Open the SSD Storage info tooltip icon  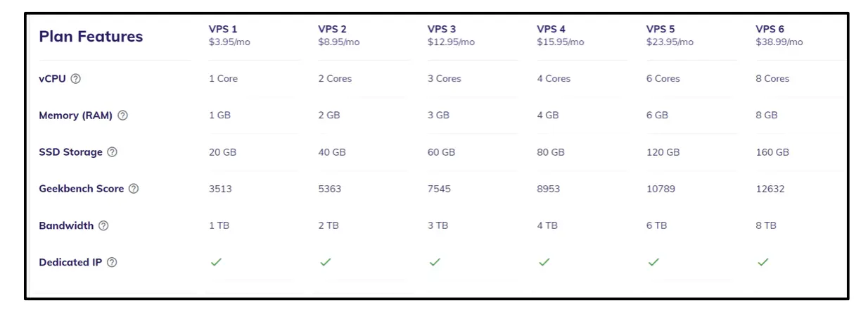click(112, 152)
